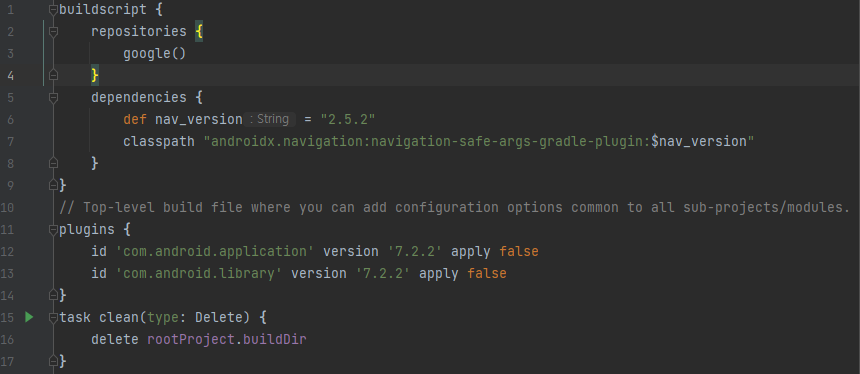
Task: Click 'false' on the com.android.library line
Action: coord(487,273)
